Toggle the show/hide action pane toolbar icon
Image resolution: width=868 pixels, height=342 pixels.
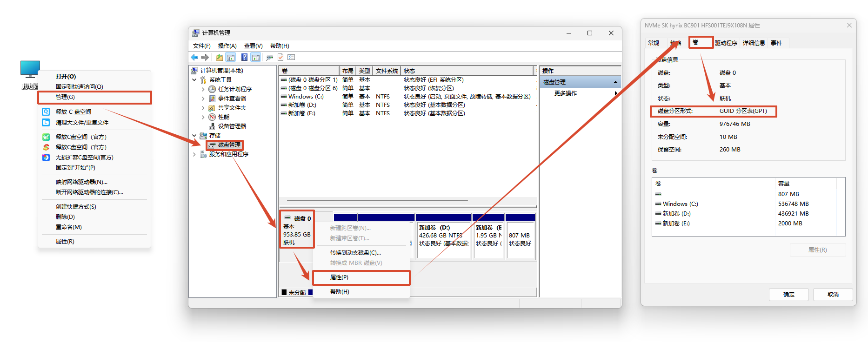255,57
